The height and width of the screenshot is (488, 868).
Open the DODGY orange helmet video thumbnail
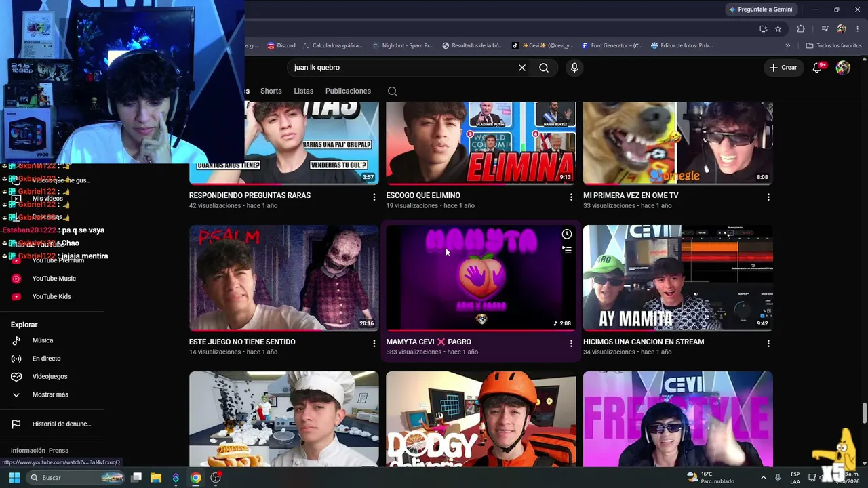click(x=481, y=419)
